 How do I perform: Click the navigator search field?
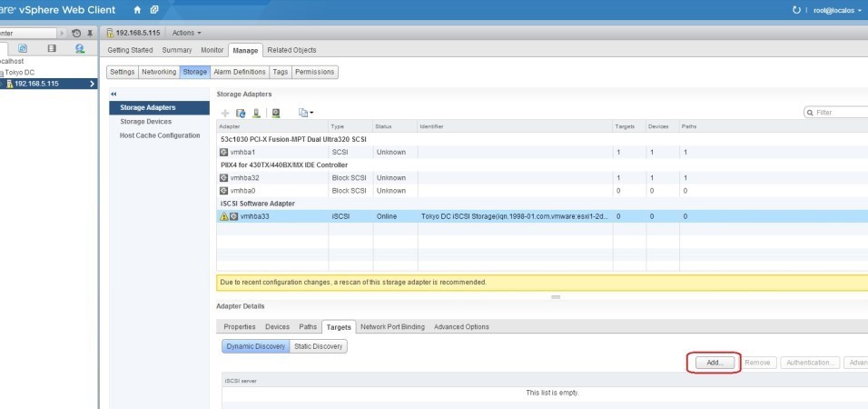[x=27, y=34]
